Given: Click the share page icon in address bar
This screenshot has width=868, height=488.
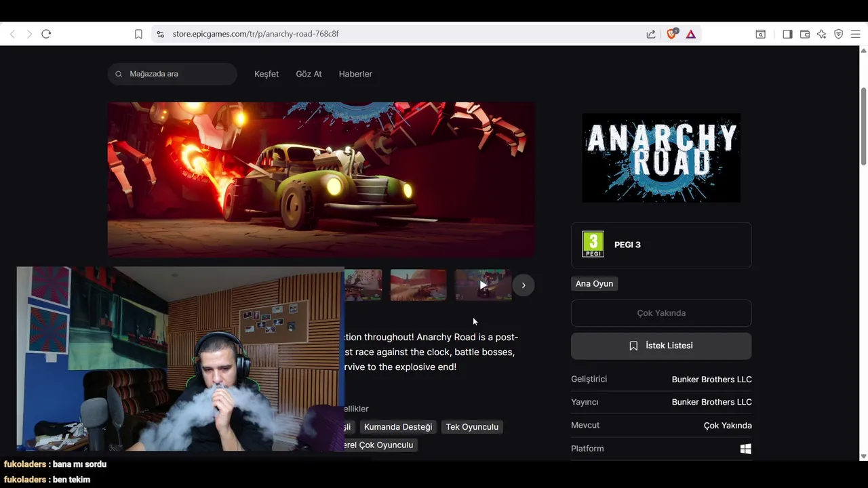Looking at the screenshot, I should [x=651, y=34].
